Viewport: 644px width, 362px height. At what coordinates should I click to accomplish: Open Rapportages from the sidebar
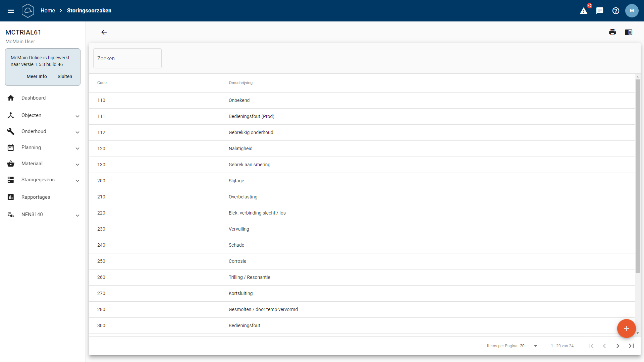[36, 197]
